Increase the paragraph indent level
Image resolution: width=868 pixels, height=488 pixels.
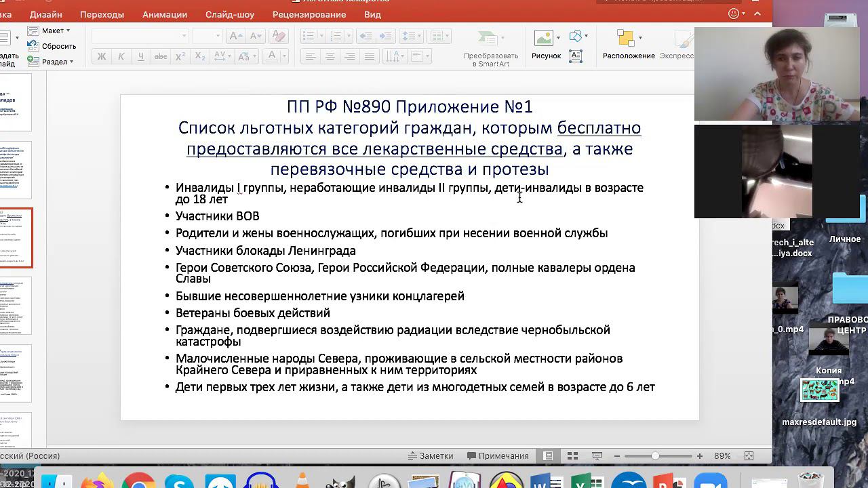pyautogui.click(x=384, y=36)
